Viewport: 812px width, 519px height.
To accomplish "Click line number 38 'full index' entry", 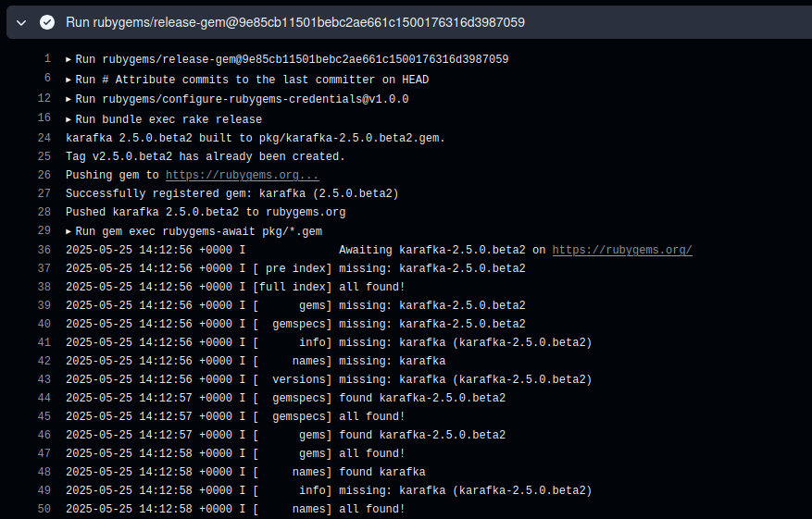I will (x=44, y=287).
